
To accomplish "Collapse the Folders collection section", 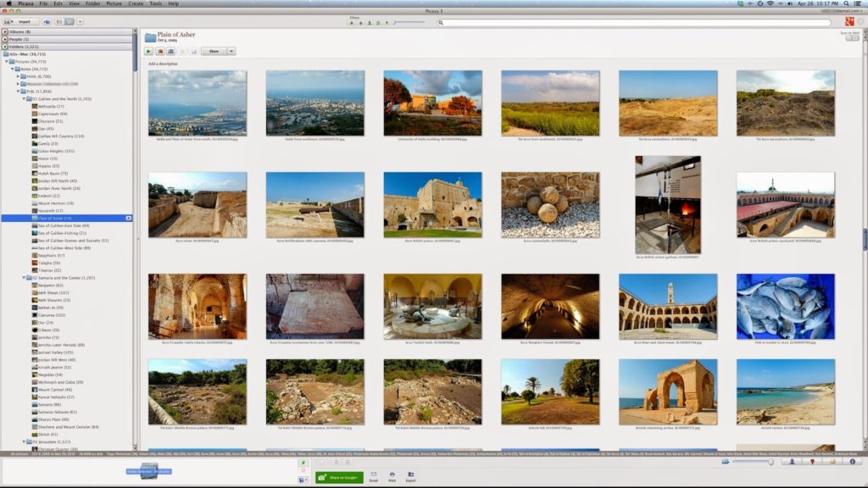I will click(5, 47).
